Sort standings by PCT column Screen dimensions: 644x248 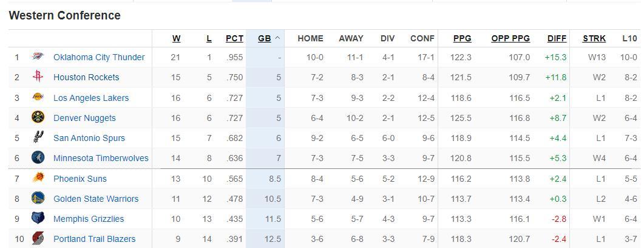(x=234, y=38)
